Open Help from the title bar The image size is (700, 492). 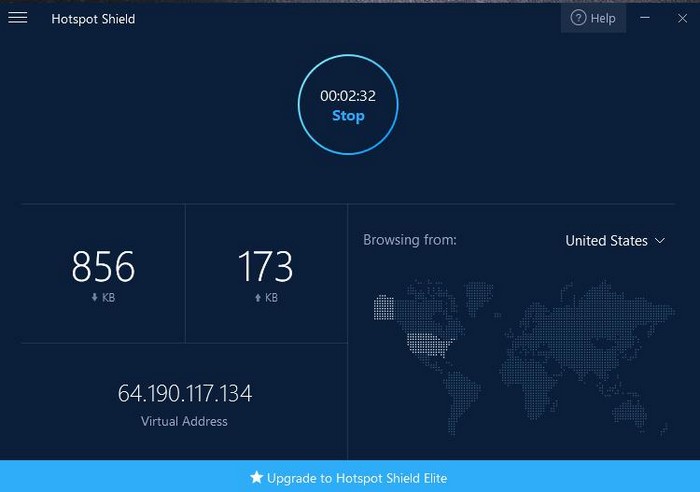[x=593, y=18]
